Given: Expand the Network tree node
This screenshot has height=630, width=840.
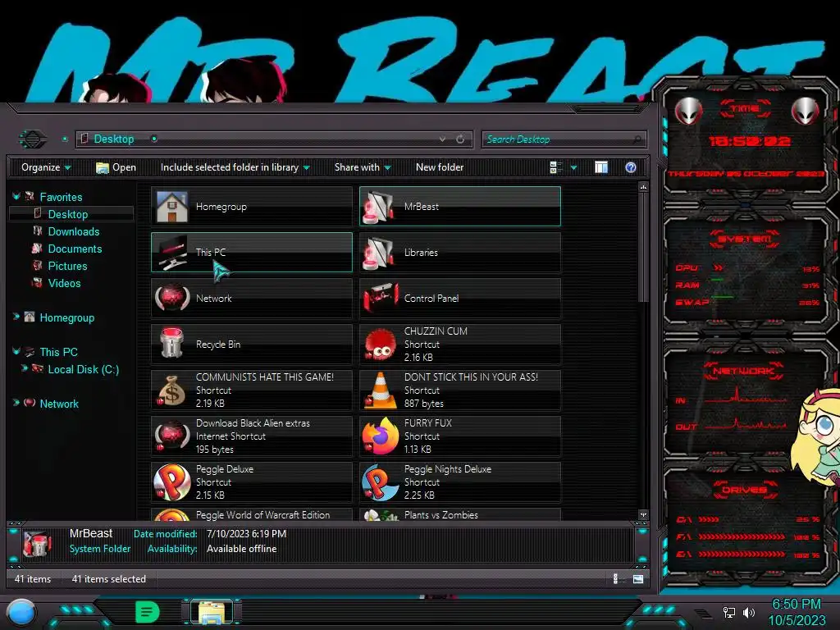Looking at the screenshot, I should pyautogui.click(x=16, y=402).
